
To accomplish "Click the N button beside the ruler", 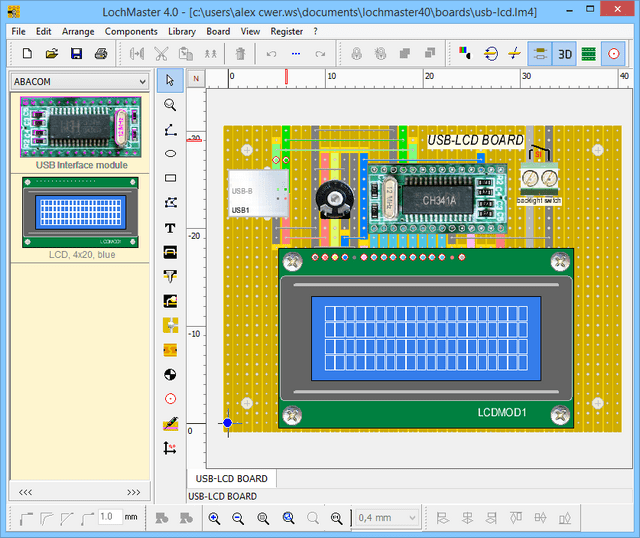I will pos(196,78).
